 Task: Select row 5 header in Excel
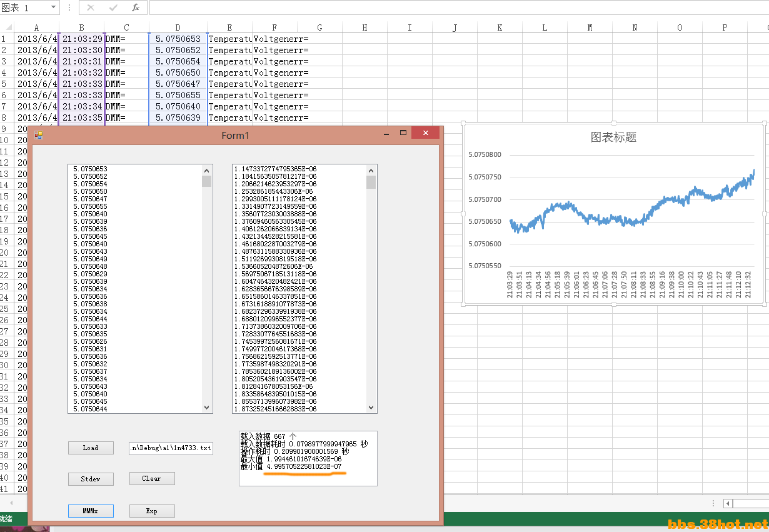[x=7, y=84]
